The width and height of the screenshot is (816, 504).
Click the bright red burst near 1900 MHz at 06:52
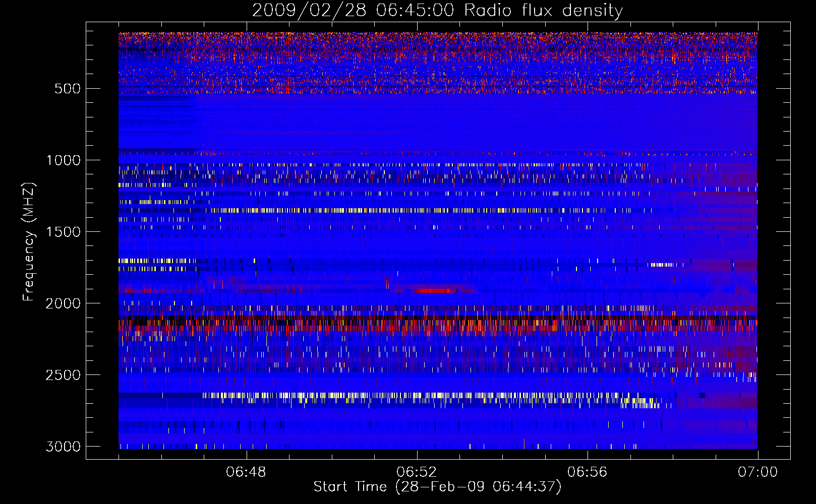point(434,290)
